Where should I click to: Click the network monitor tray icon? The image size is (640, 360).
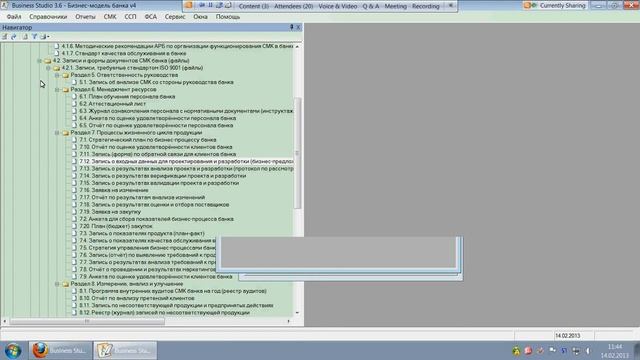pyautogui.click(x=576, y=351)
